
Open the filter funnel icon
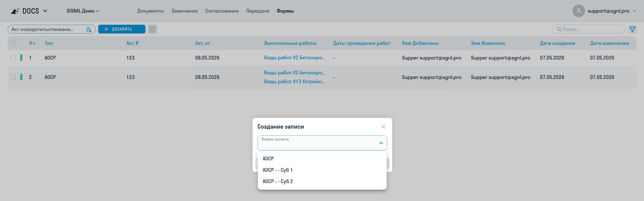632,30
